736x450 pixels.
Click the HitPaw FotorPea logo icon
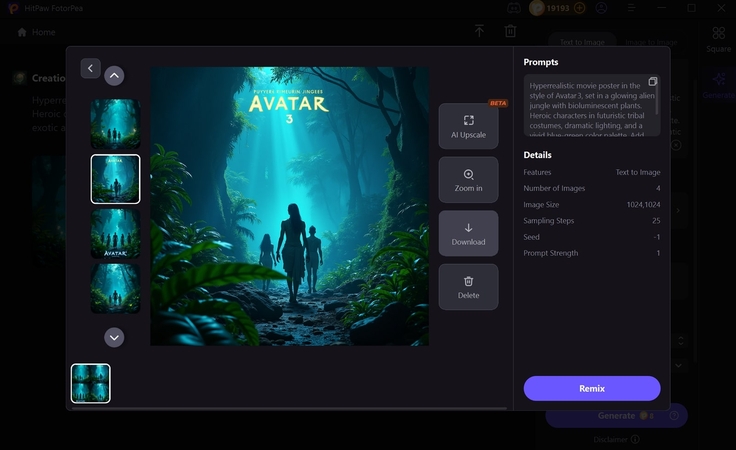(x=13, y=8)
